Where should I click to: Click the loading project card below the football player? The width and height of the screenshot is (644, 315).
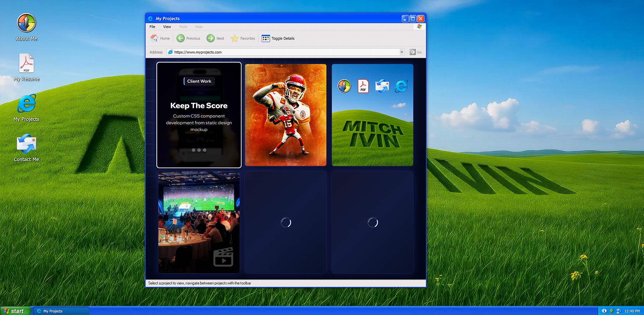point(286,222)
